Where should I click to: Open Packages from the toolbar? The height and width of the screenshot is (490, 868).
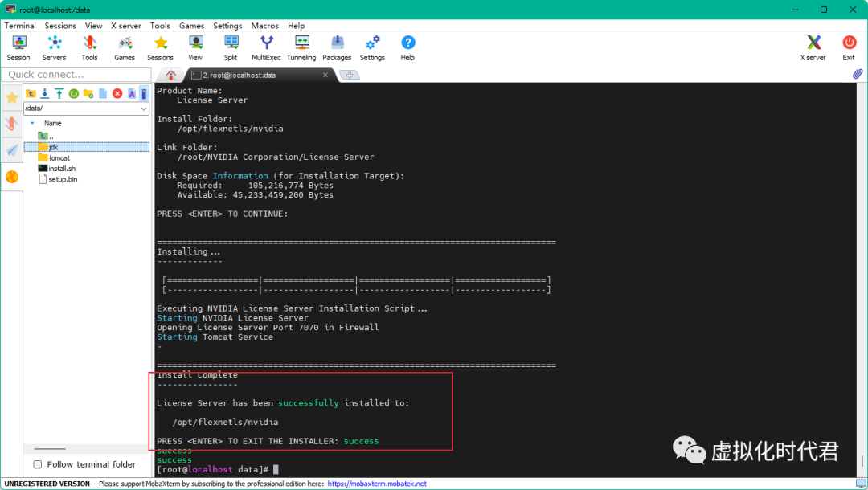(x=337, y=47)
